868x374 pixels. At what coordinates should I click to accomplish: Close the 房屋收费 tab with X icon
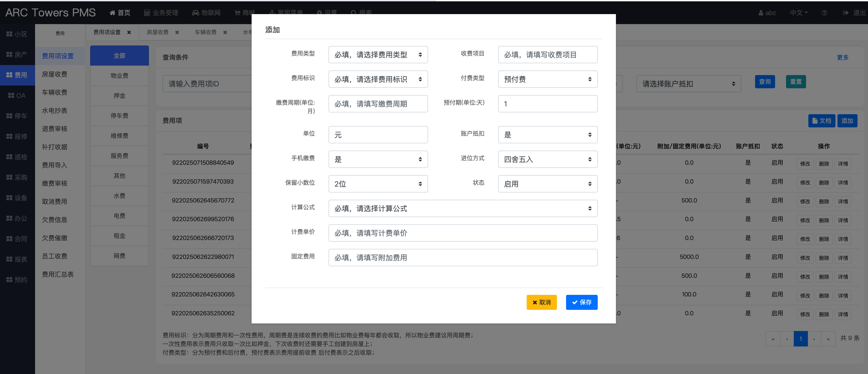[x=177, y=32]
